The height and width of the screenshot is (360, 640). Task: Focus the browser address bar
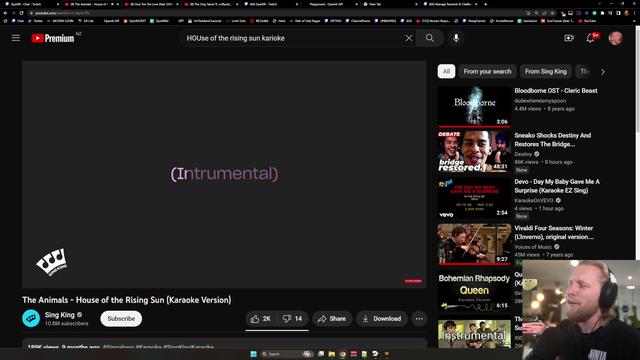click(x=278, y=13)
